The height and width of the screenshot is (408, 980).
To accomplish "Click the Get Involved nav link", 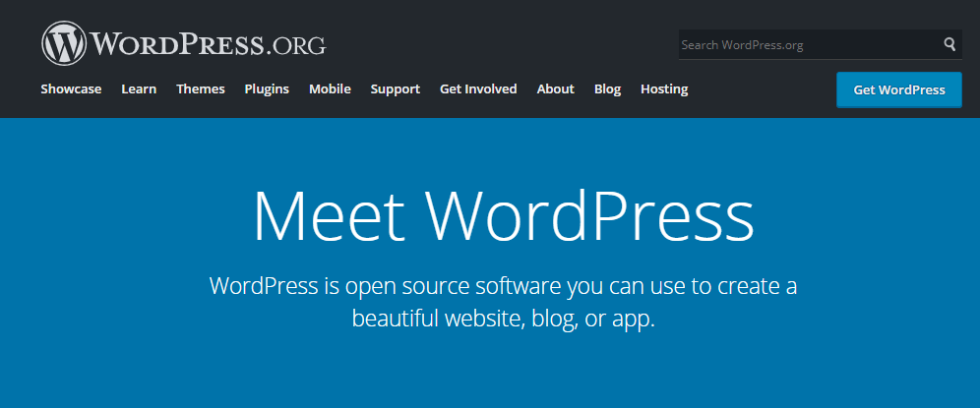I will (x=478, y=89).
